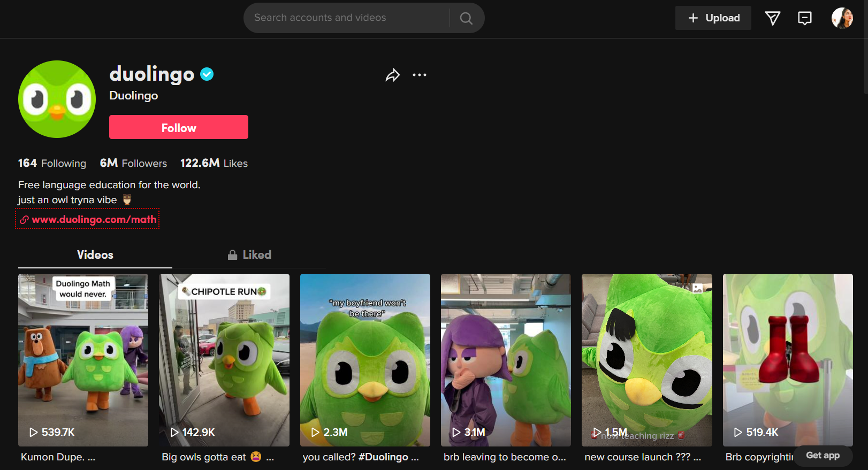Open the purple-haired character video thumbnail
Screen dimensions: 868x470
coord(506,360)
